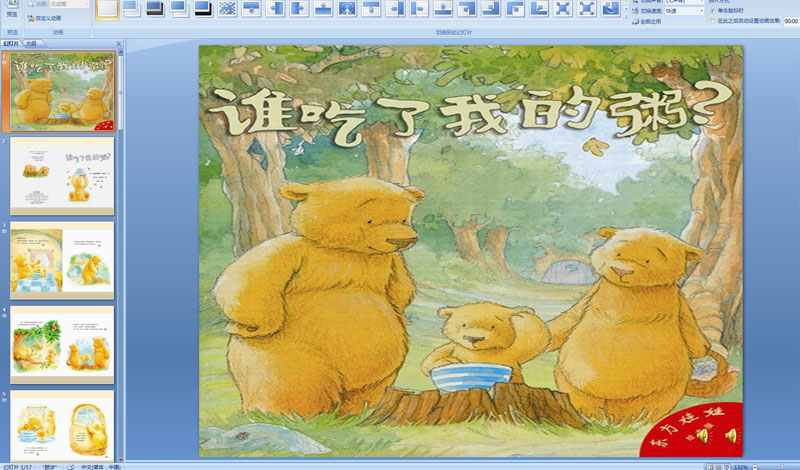
Task: Apply the wedge transition icon
Action: (347, 9)
